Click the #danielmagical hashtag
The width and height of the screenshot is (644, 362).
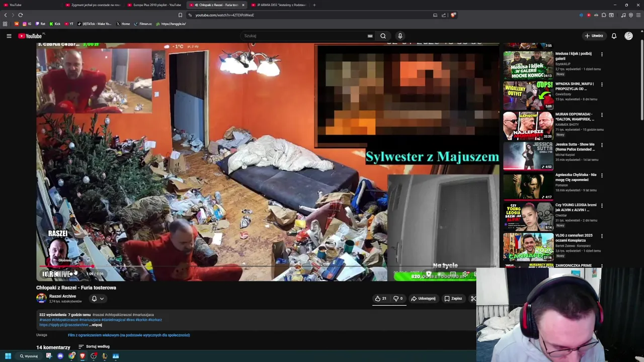[113, 320]
